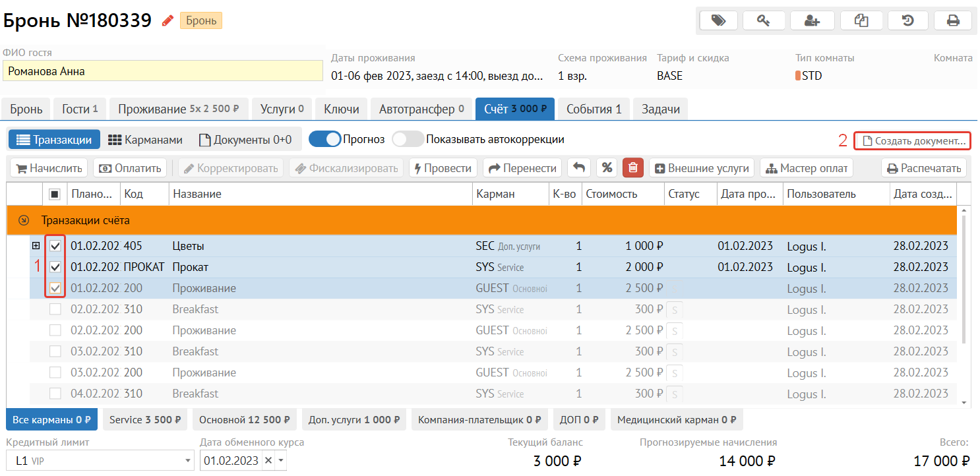Viewport: 980px width, 476px height.
Task: Click the tag icon button at top
Action: pos(718,20)
